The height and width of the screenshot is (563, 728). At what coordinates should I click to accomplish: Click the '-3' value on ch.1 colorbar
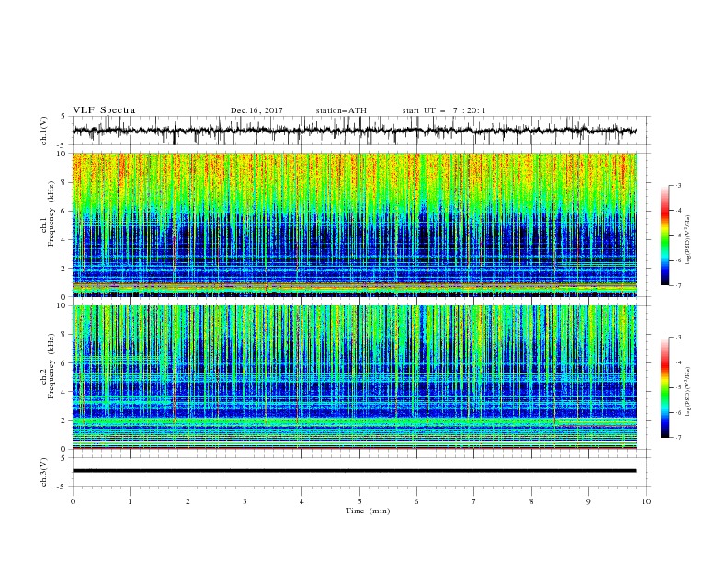677,185
